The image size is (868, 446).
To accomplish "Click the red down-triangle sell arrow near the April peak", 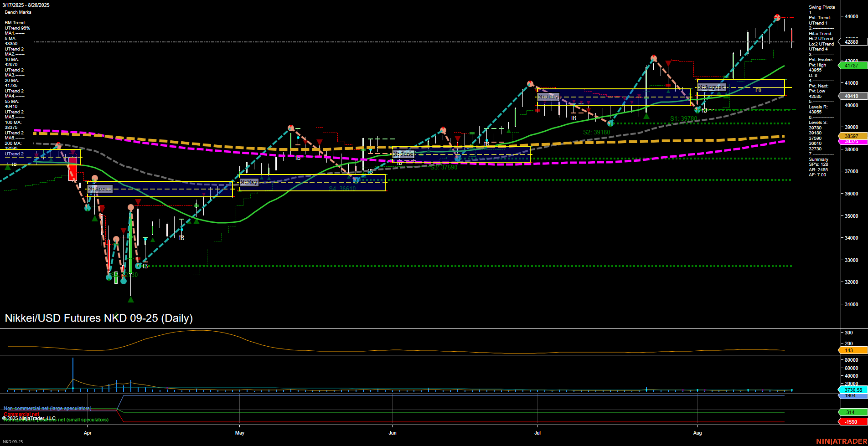I will tap(73, 153).
